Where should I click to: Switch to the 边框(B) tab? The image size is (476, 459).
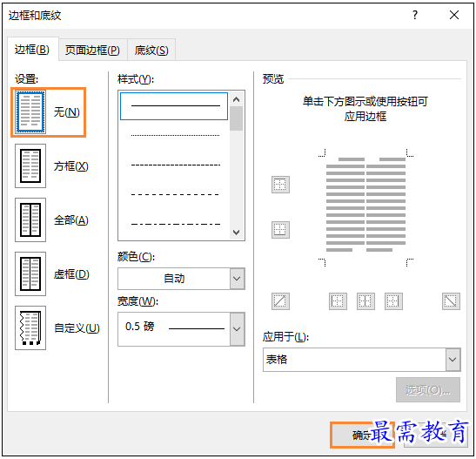[x=32, y=50]
